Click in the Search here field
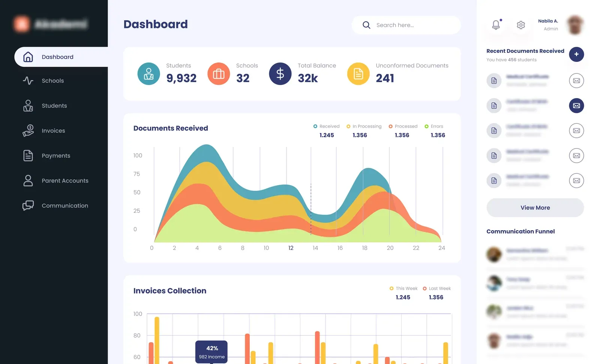Viewport: 600px width, 364px height. pyautogui.click(x=406, y=25)
